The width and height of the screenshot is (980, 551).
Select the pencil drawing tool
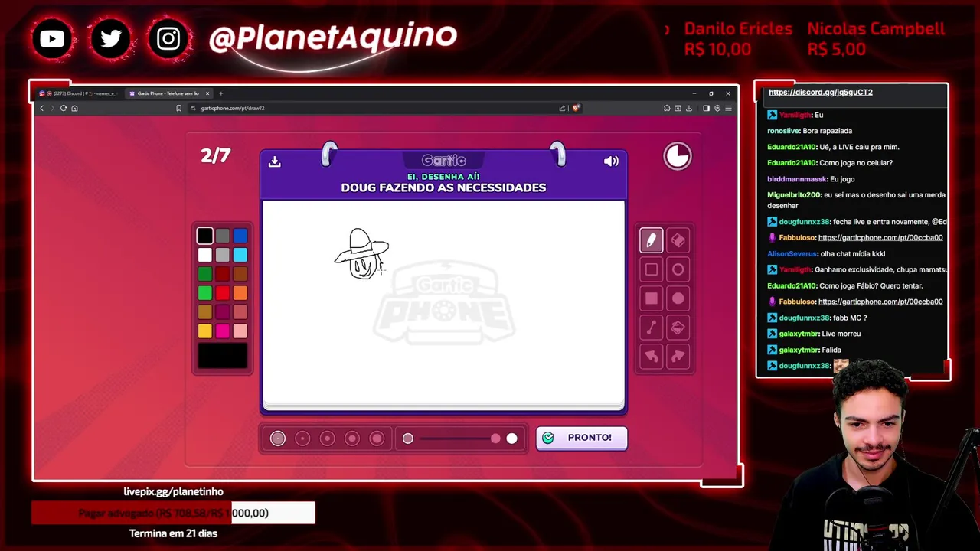tap(651, 240)
